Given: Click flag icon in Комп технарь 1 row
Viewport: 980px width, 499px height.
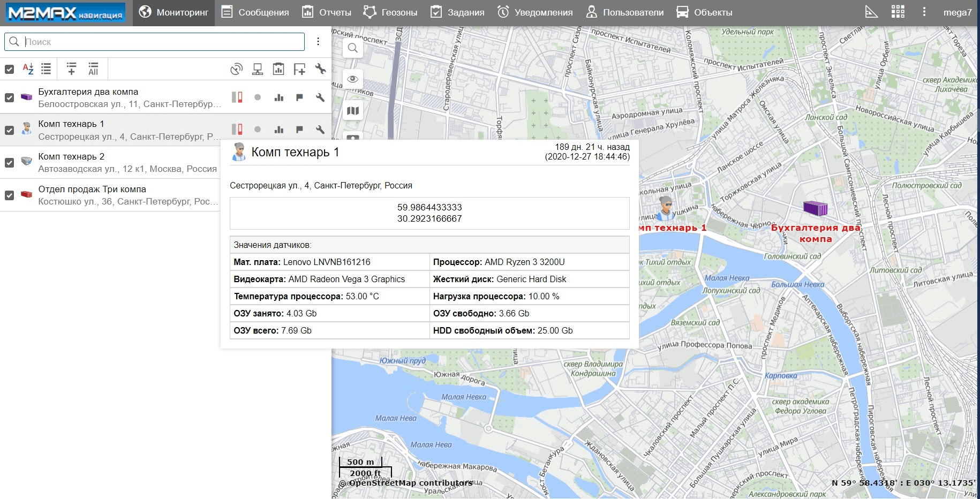Looking at the screenshot, I should (x=299, y=130).
